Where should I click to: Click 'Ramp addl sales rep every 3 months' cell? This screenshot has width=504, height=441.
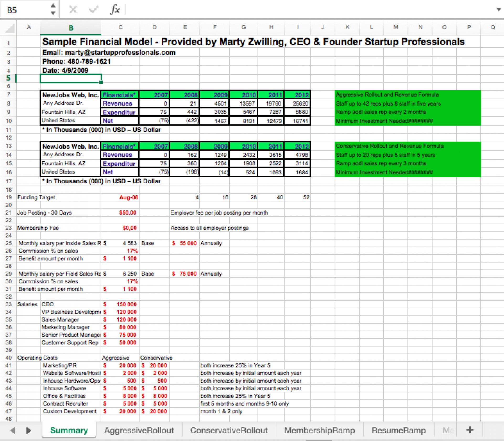[381, 163]
